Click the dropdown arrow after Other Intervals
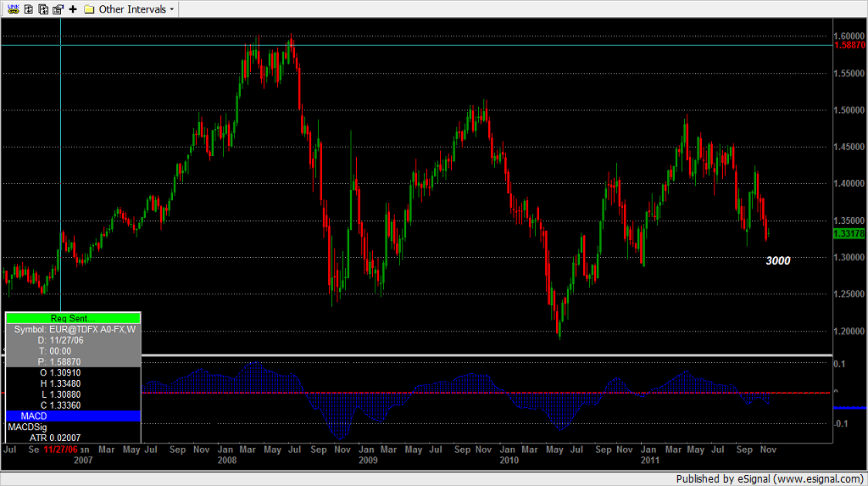Screen dimensions: 868x486 [171, 9]
